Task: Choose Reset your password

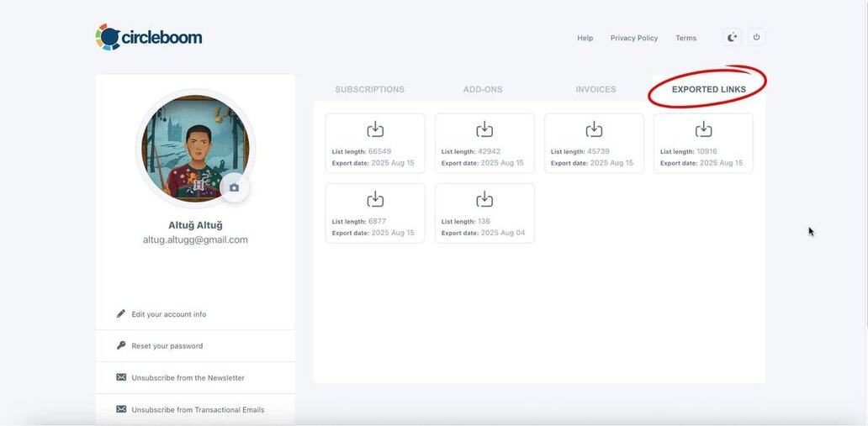Action: [x=167, y=346]
